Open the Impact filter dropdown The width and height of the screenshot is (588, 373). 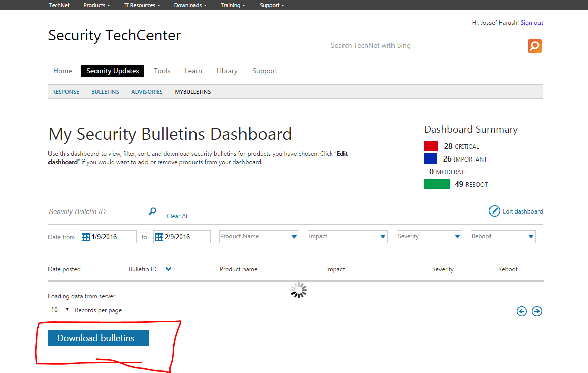click(347, 237)
